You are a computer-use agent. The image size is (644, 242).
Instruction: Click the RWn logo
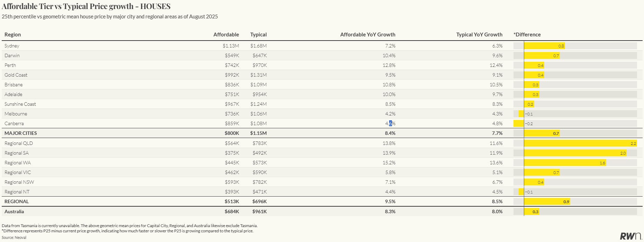tap(630, 236)
